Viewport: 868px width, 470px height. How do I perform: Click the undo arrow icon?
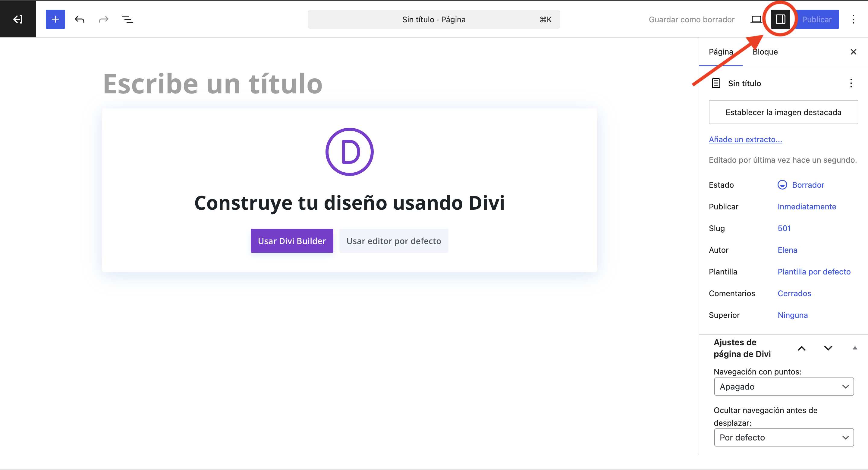80,19
